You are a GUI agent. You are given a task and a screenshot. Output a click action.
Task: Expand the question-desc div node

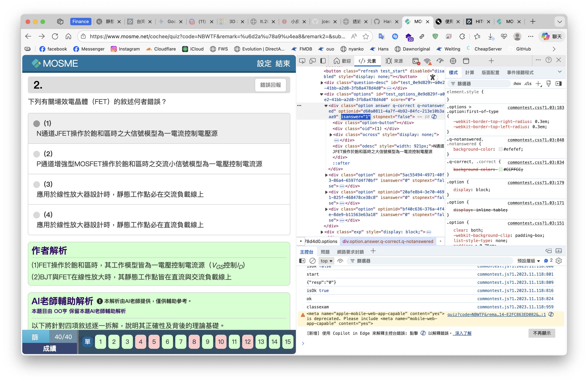322,83
